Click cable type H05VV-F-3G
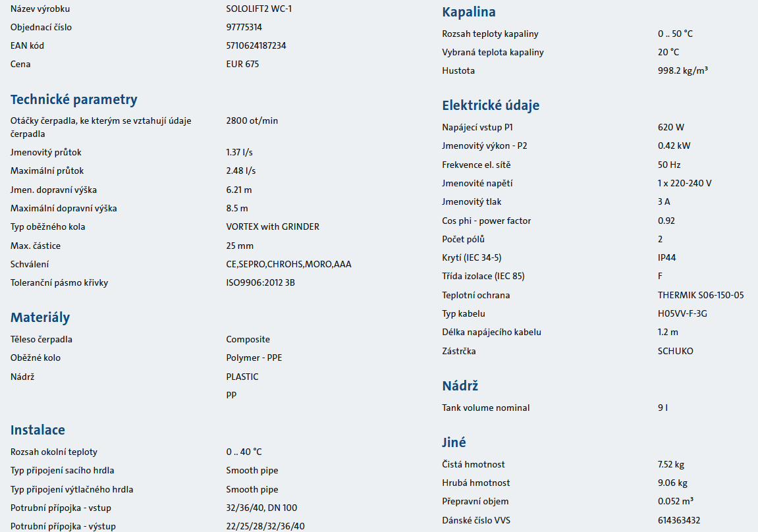The width and height of the screenshot is (758, 532). pos(682,313)
